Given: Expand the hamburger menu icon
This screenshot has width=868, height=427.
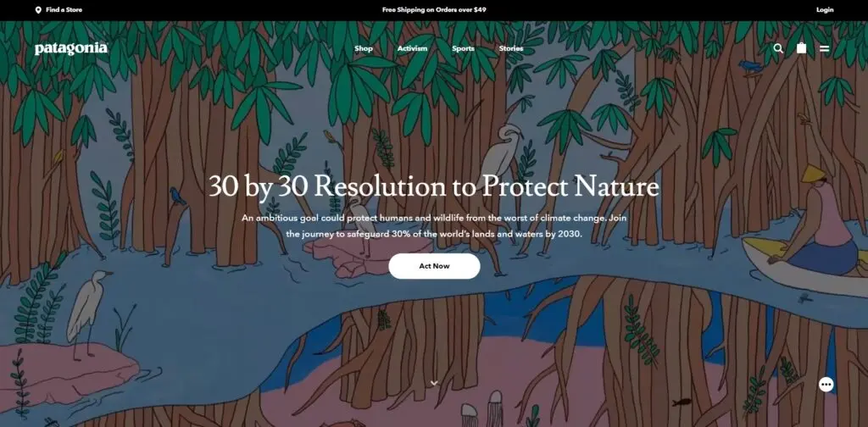Looking at the screenshot, I should coord(825,48).
